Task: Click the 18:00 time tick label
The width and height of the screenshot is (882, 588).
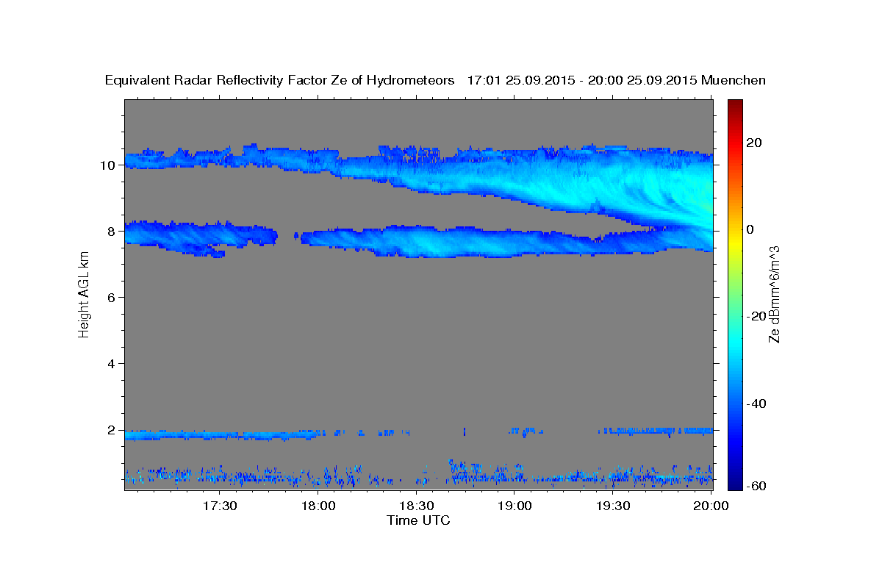Action: click(x=318, y=506)
